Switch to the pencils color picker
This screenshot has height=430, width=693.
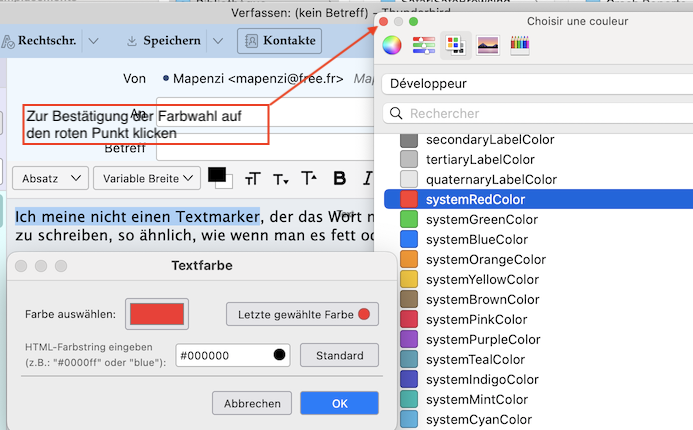point(520,45)
